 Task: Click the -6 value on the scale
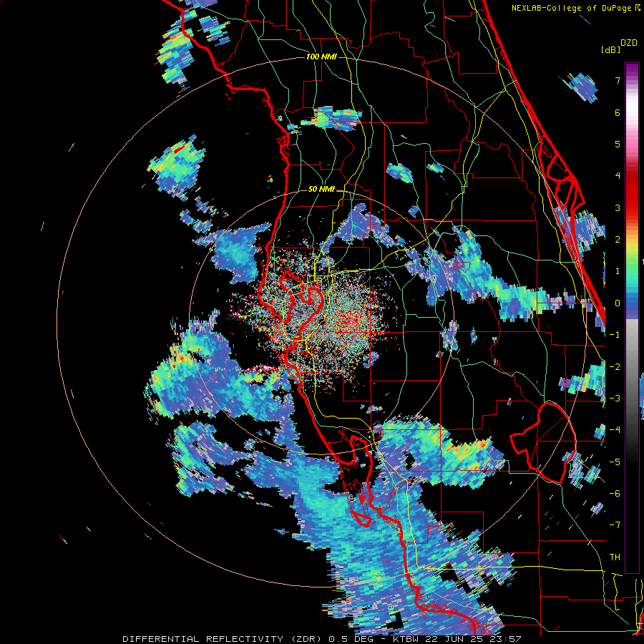coord(615,494)
